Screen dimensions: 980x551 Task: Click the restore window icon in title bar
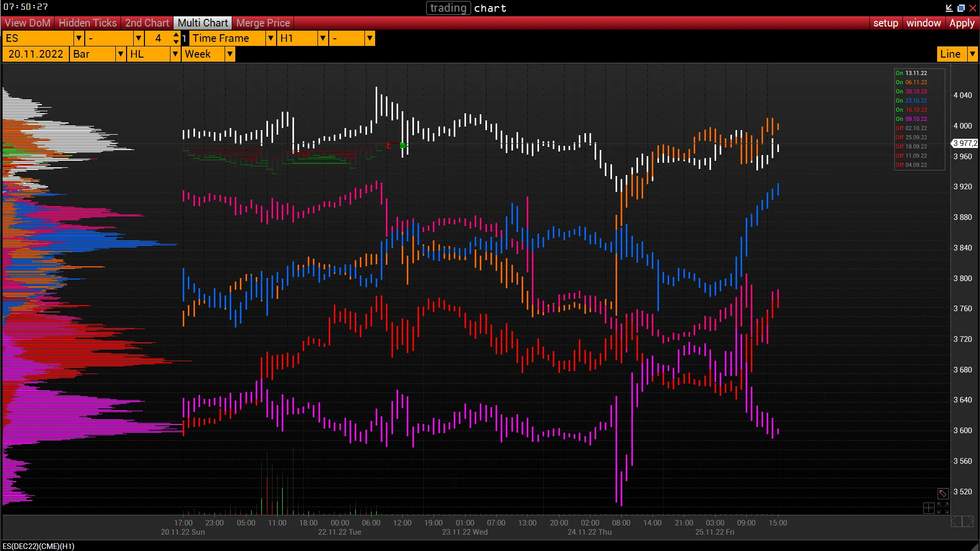pyautogui.click(x=961, y=8)
